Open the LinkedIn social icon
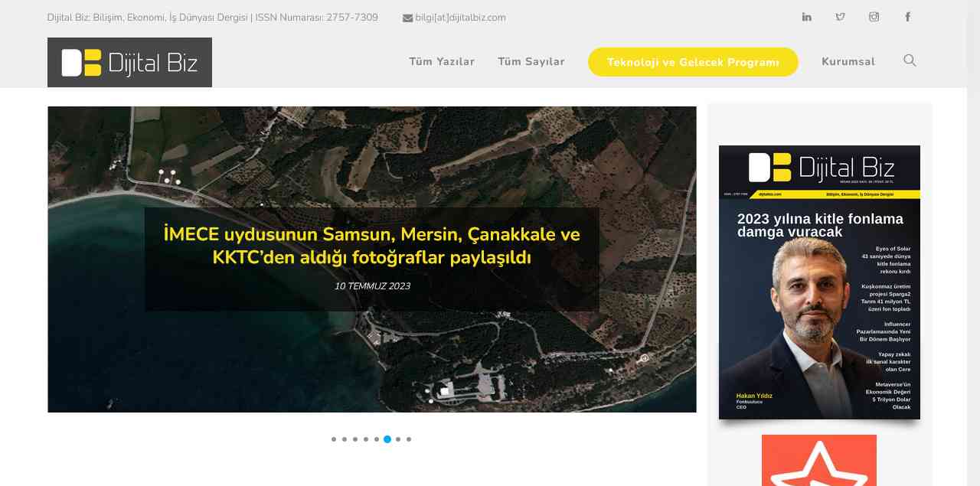Image resolution: width=980 pixels, height=486 pixels. (x=806, y=17)
